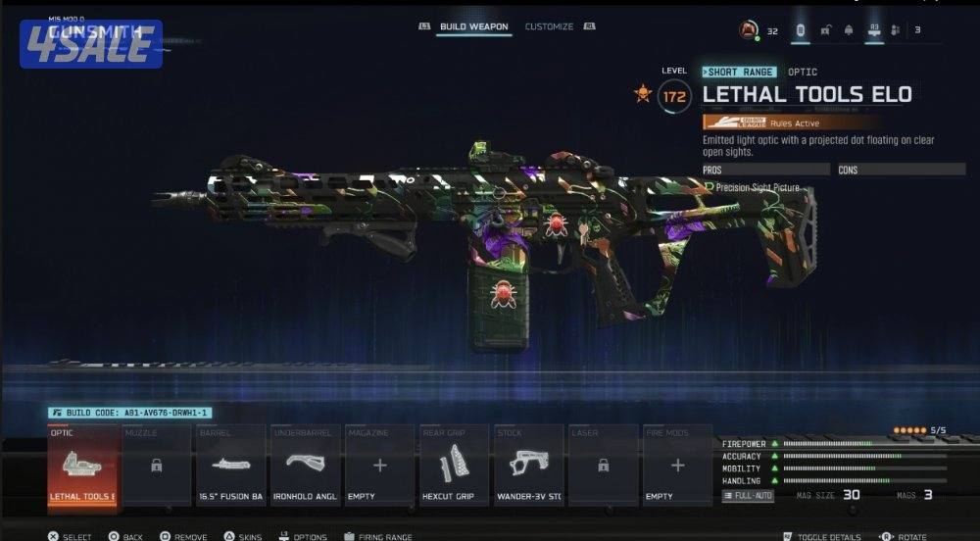
Task: Open Skins via triangle prompt
Action: point(243,537)
